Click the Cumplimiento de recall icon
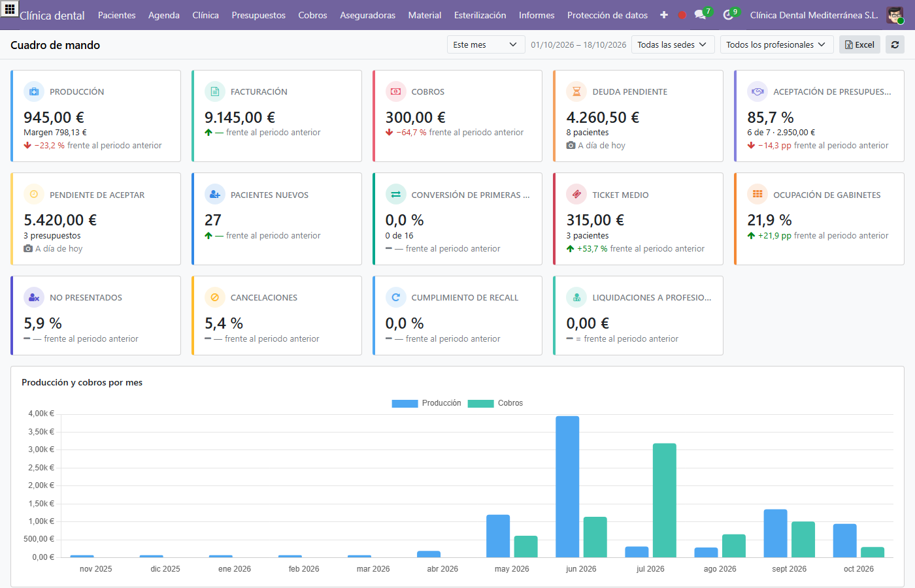This screenshot has width=915, height=588. pyautogui.click(x=396, y=297)
